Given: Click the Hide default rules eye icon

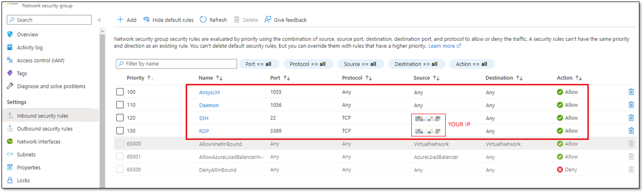Looking at the screenshot, I should pyautogui.click(x=146, y=20).
